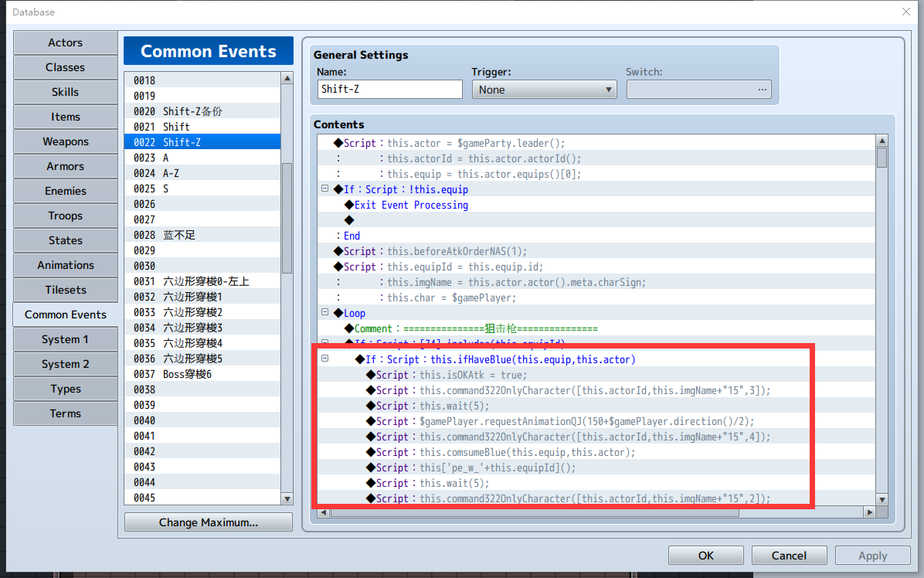Viewport: 924px width, 578px height.
Task: Open the Trigger dropdown set to None
Action: point(544,90)
